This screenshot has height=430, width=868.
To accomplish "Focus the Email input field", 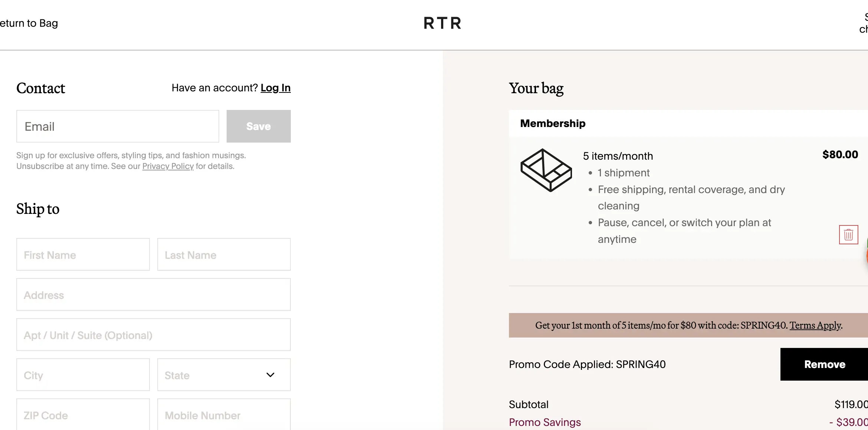I will [x=118, y=126].
